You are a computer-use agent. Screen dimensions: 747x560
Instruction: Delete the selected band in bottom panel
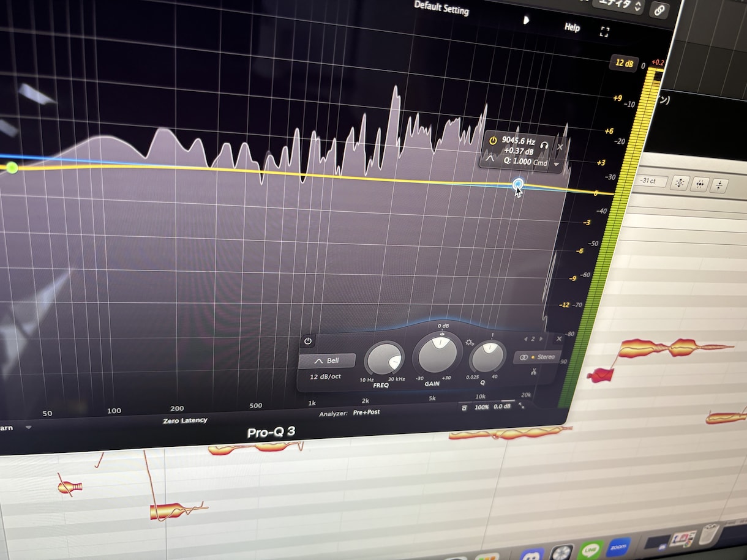tap(558, 338)
